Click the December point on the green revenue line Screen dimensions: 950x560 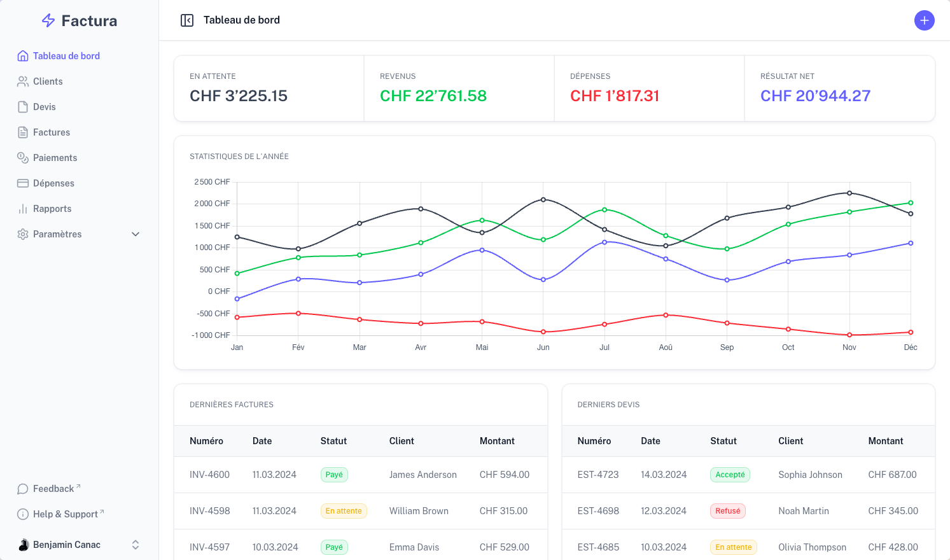point(911,203)
